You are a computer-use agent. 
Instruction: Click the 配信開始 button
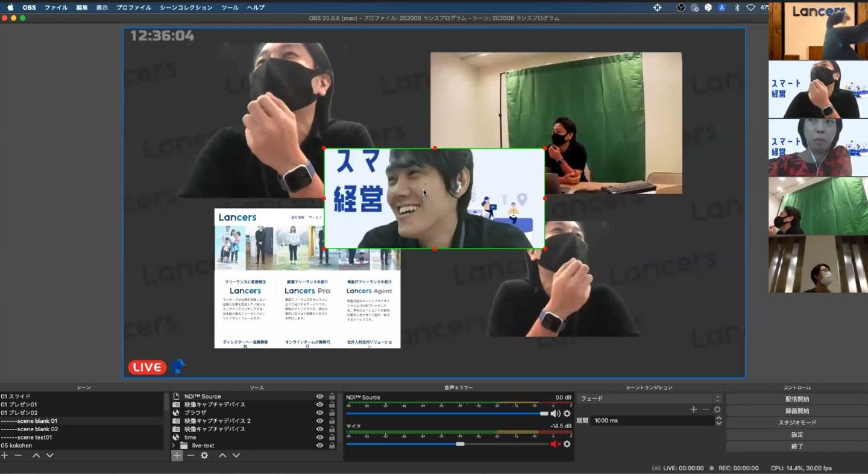click(797, 399)
